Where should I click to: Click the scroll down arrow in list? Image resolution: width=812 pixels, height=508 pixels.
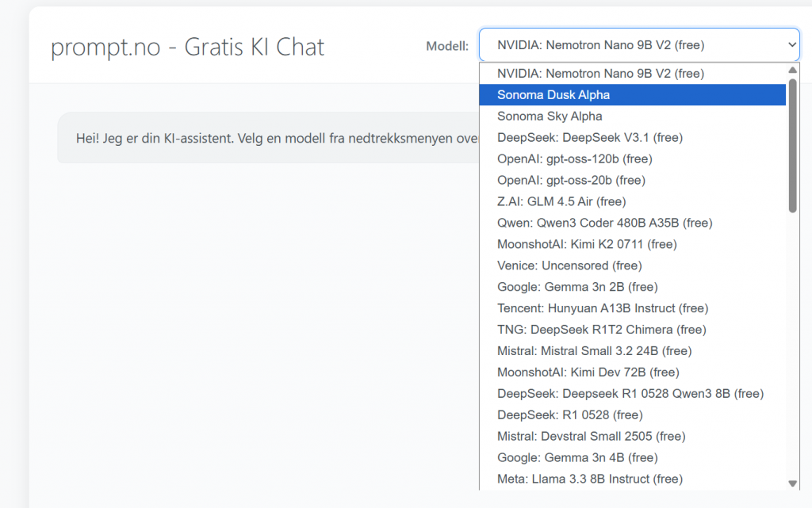tap(792, 483)
